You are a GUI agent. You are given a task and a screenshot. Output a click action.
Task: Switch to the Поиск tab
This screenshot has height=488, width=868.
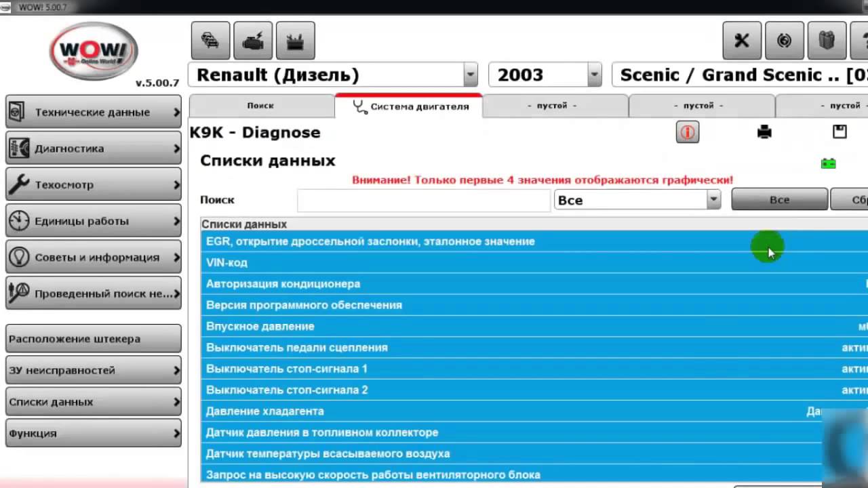pyautogui.click(x=261, y=106)
